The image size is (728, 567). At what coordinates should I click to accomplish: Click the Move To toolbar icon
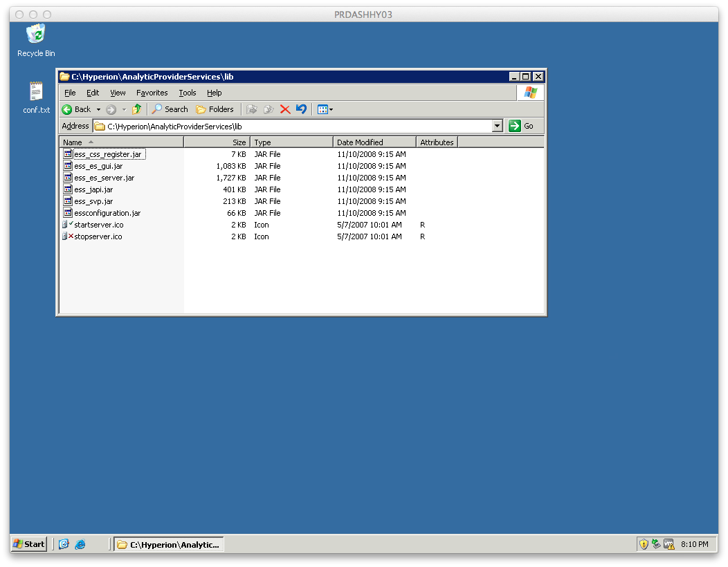pos(252,109)
